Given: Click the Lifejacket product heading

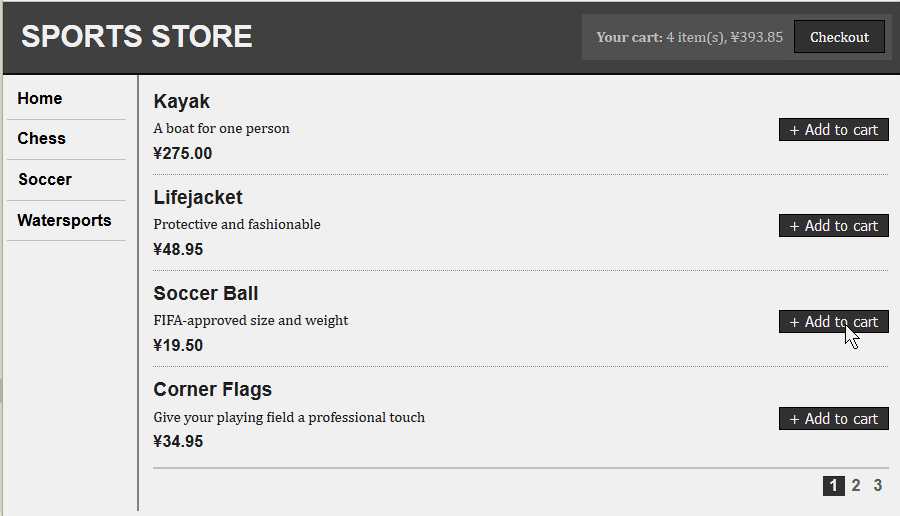Looking at the screenshot, I should [x=198, y=198].
